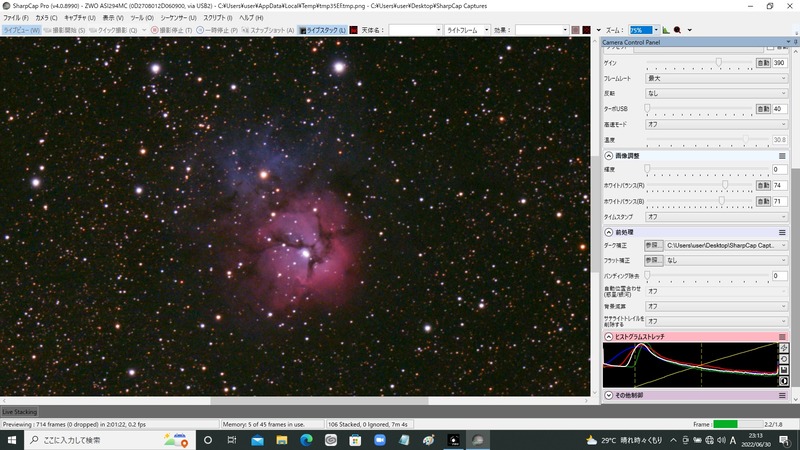Image resolution: width=800 pixels, height=450 pixels.
Task: Open the カメラ menu
Action: [x=46, y=18]
